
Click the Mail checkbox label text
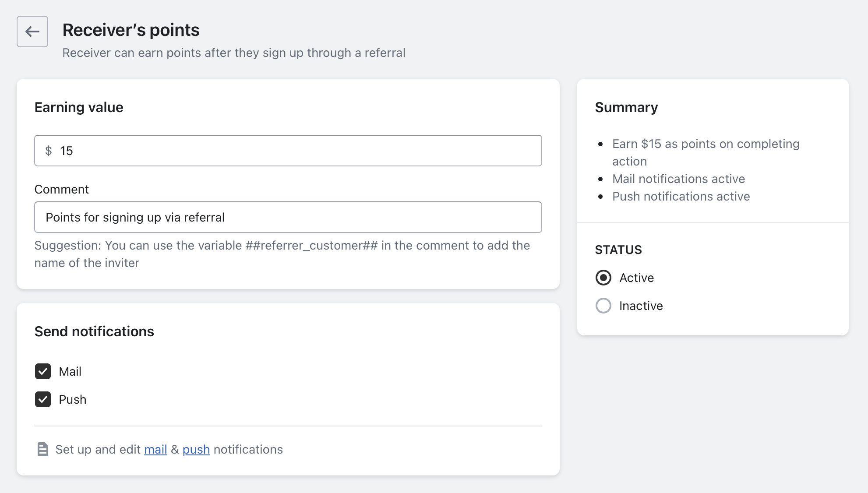click(70, 372)
